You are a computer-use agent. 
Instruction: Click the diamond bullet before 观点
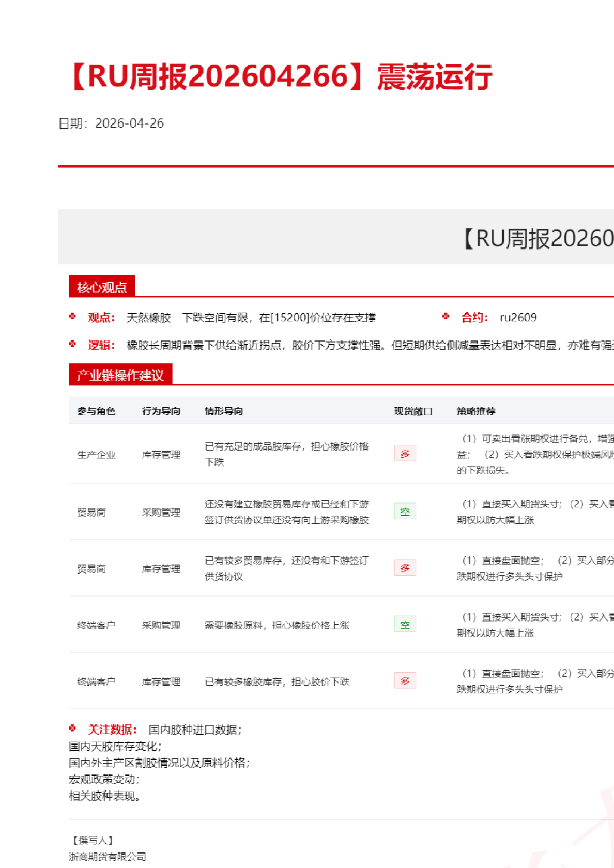72,316
